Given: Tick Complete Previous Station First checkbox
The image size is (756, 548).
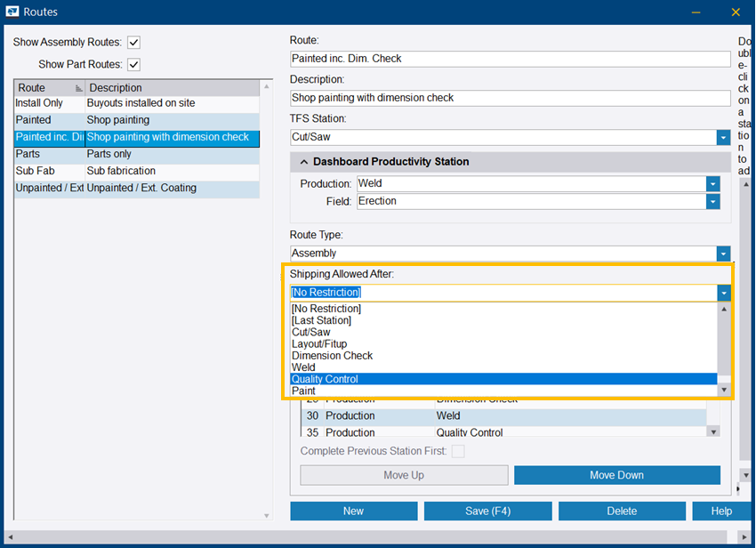Looking at the screenshot, I should pyautogui.click(x=458, y=451).
